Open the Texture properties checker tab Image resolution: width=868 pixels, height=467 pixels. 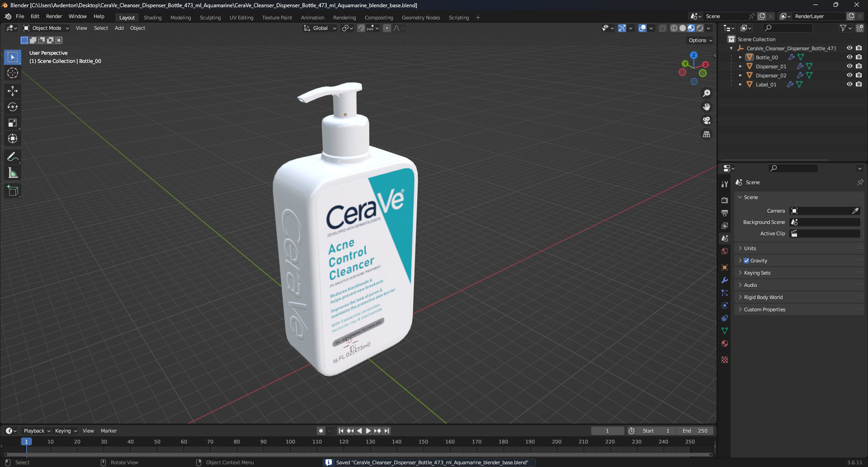[725, 360]
